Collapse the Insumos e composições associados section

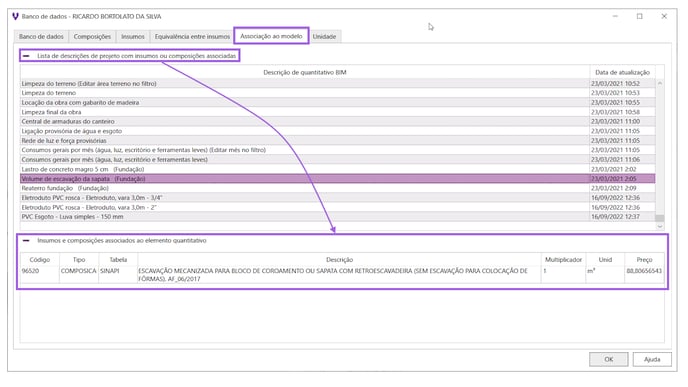pyautogui.click(x=26, y=240)
